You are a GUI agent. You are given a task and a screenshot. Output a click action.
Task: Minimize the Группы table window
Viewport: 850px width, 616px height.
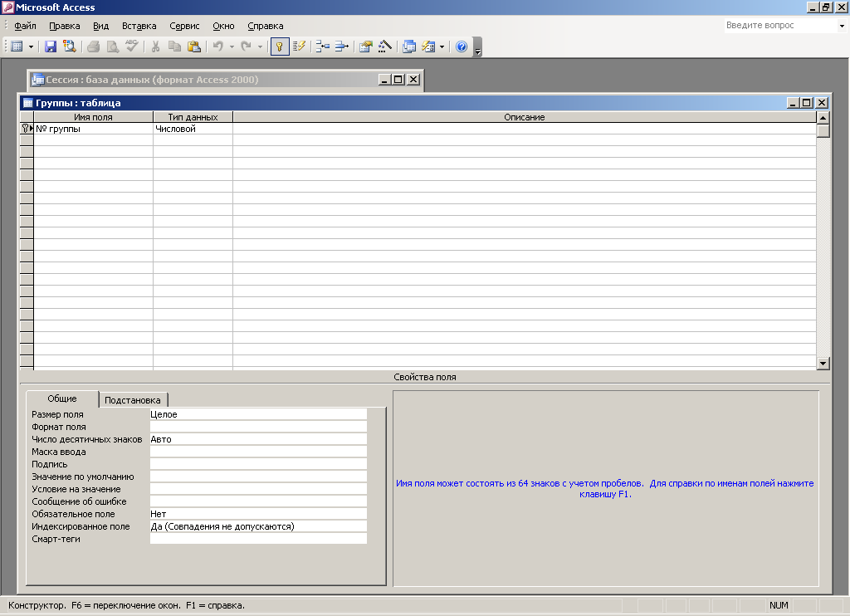tap(793, 103)
